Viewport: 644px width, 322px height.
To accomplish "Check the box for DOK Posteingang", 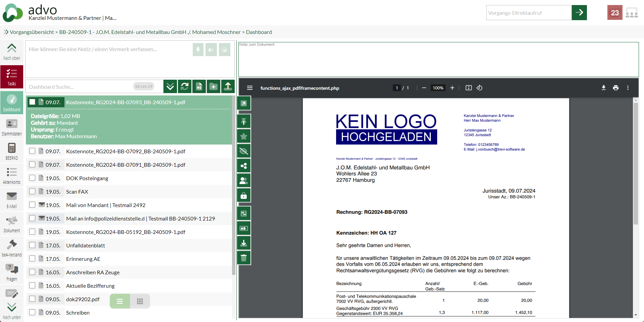I will coord(32,178).
